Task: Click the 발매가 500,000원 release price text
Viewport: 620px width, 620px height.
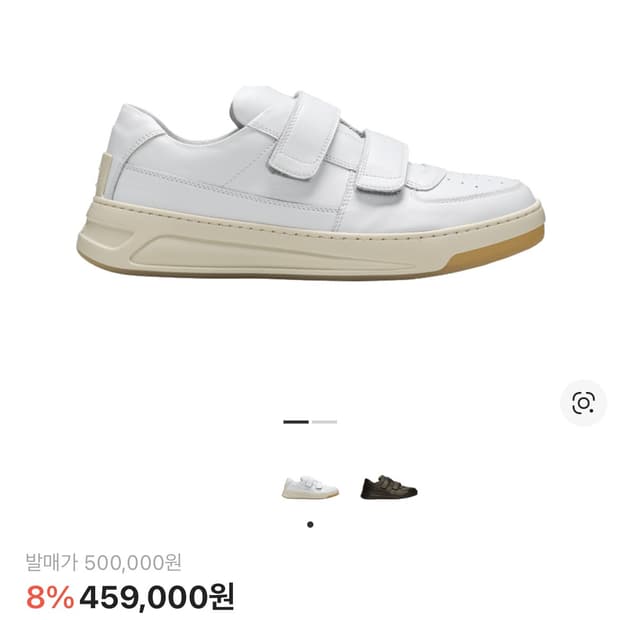Action: point(104,562)
